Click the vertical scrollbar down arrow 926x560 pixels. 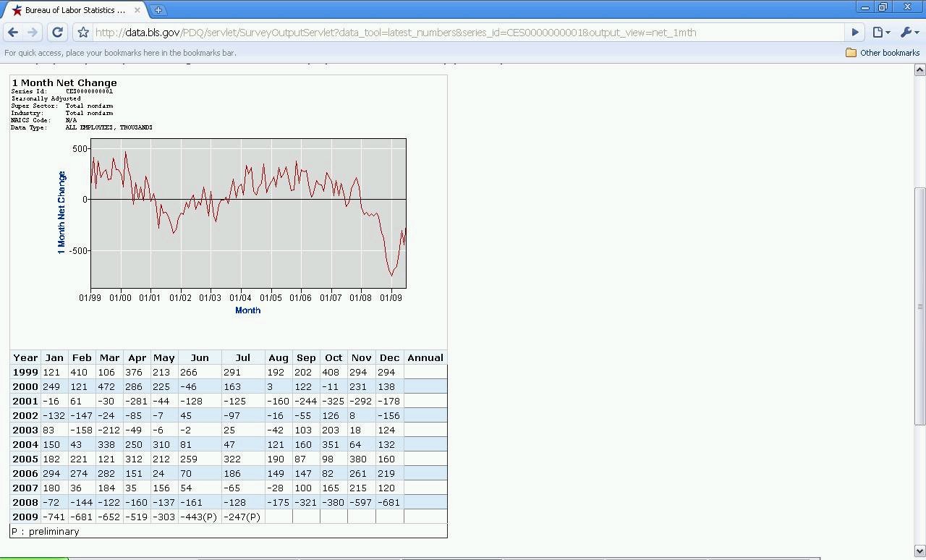point(919,551)
